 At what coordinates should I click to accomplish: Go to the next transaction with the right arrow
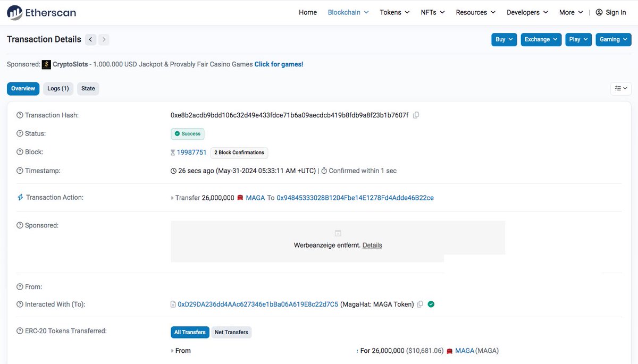[104, 39]
